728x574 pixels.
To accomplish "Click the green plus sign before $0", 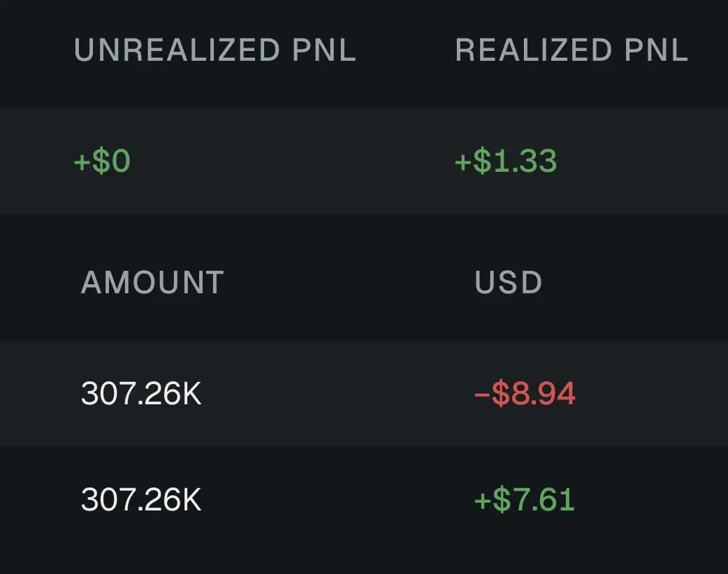I will pos(82,163).
